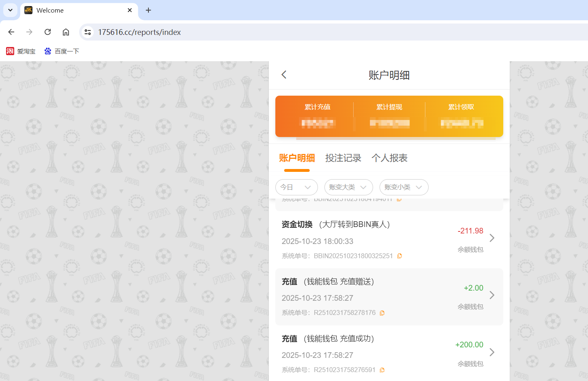
Task: Open details for the +200.00 充值 record
Action: 492,352
